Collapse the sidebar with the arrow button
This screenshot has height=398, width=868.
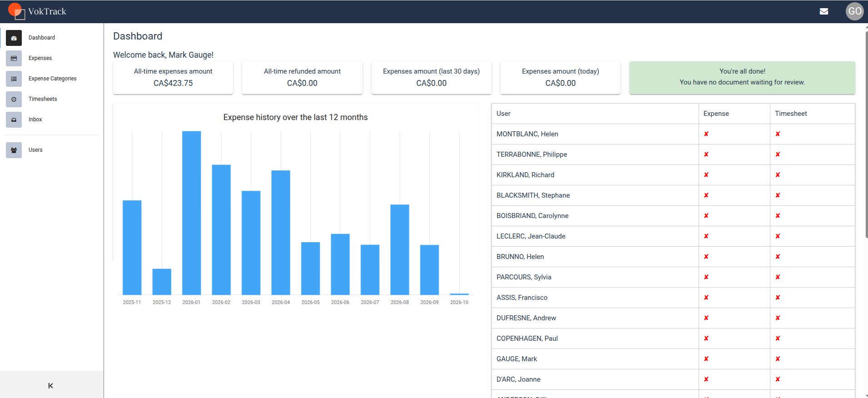50,386
